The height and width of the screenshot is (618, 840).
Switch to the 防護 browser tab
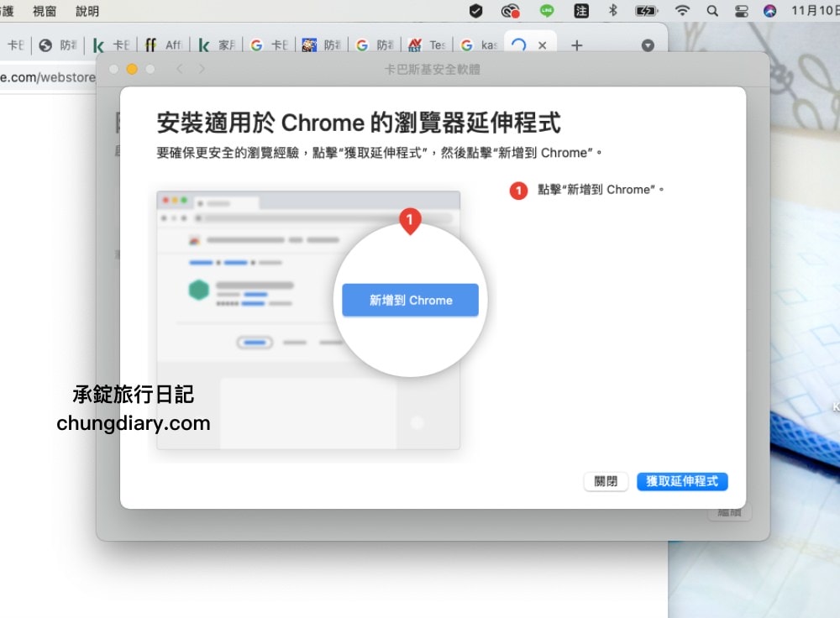(x=59, y=45)
